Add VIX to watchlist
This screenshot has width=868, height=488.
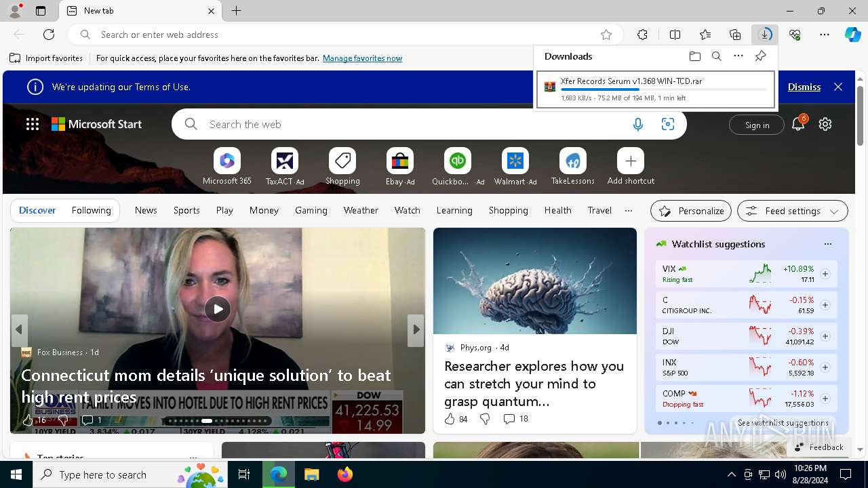click(x=825, y=274)
